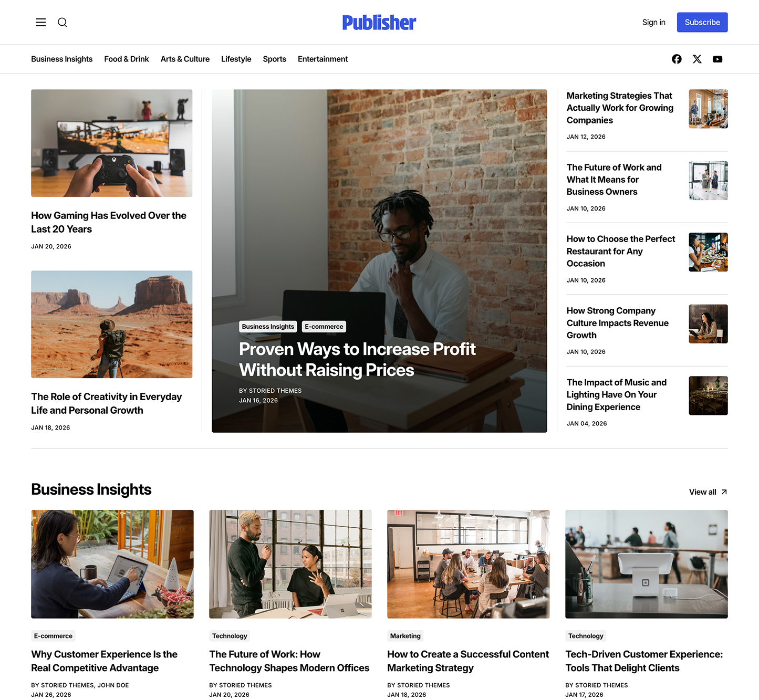Click the restaurant article thumbnail in sidebar
Screen dimensions: 759x700
click(708, 252)
